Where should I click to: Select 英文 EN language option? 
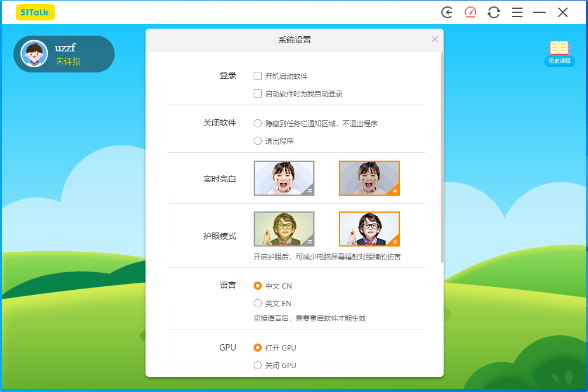(x=258, y=303)
